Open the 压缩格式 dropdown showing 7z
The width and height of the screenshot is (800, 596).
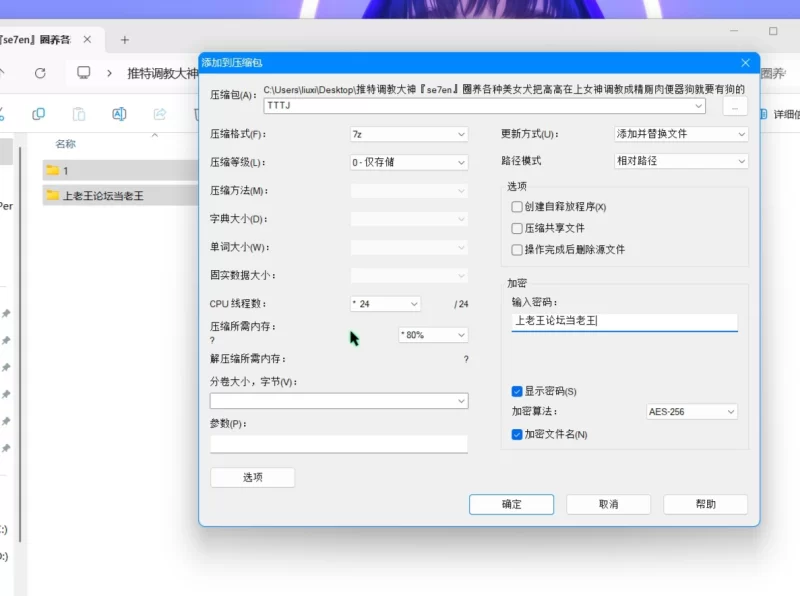coord(409,134)
